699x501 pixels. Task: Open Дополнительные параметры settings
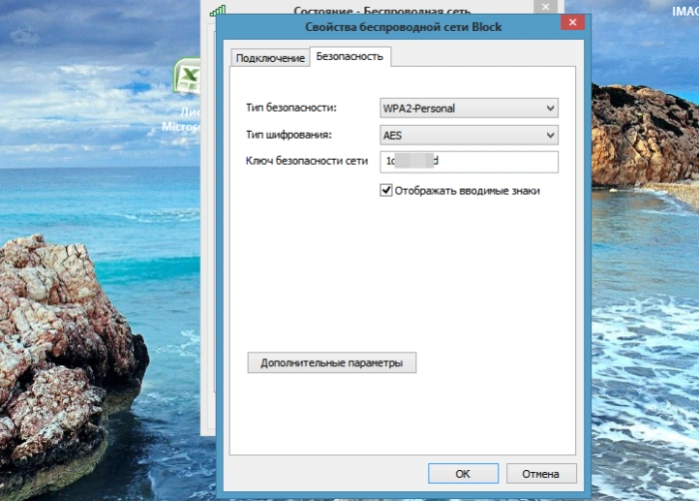click(332, 363)
